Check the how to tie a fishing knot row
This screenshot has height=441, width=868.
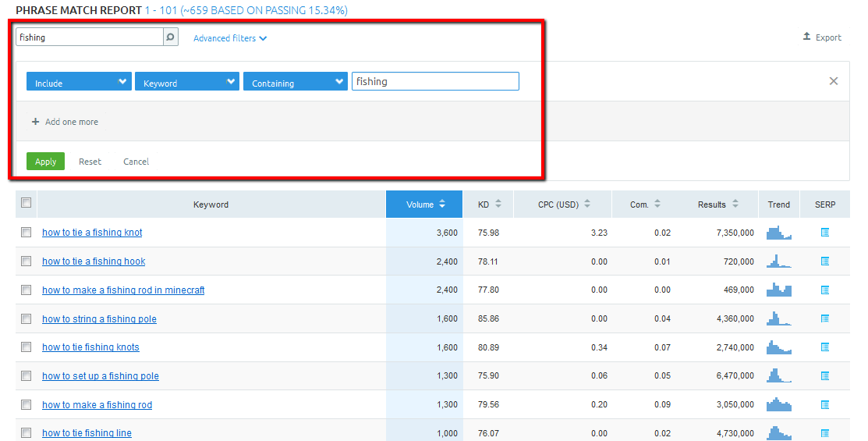coord(26,232)
